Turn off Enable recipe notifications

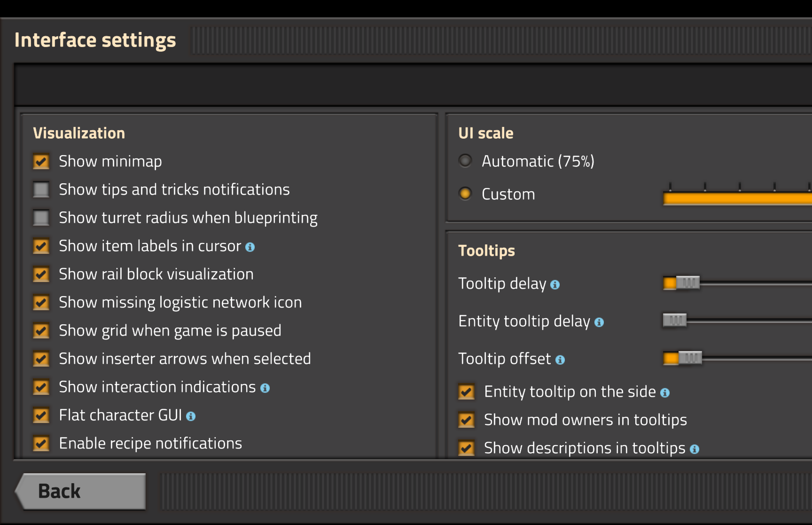pyautogui.click(x=41, y=443)
